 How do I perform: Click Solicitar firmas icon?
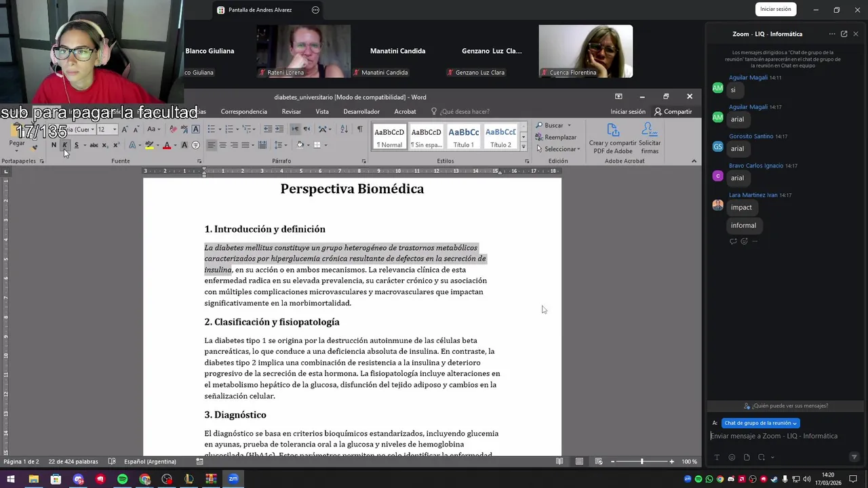[x=650, y=138]
